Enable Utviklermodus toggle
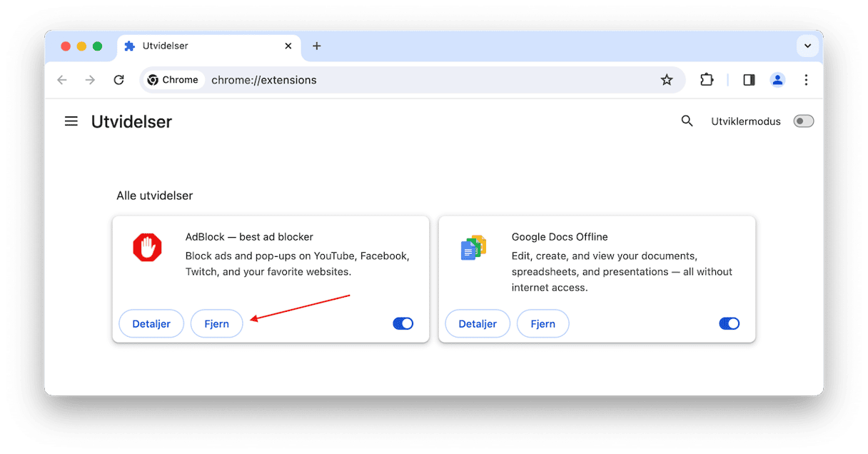The width and height of the screenshot is (868, 454). tap(804, 121)
